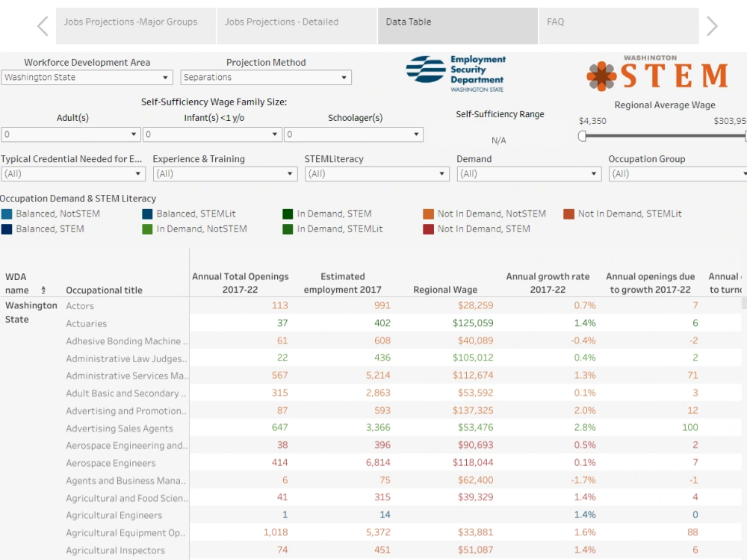Open Schoolager(s) dropdown

pos(353,134)
